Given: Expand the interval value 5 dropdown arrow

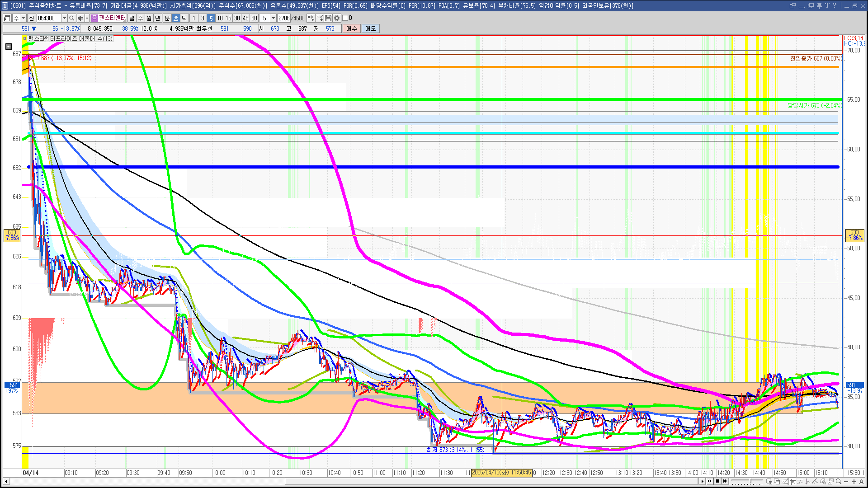Looking at the screenshot, I should pos(273,18).
